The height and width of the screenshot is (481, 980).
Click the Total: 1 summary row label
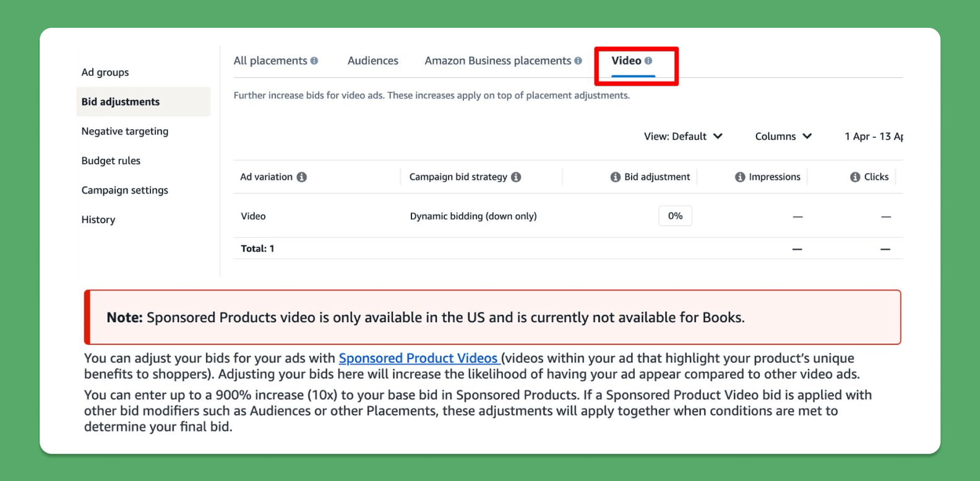257,249
